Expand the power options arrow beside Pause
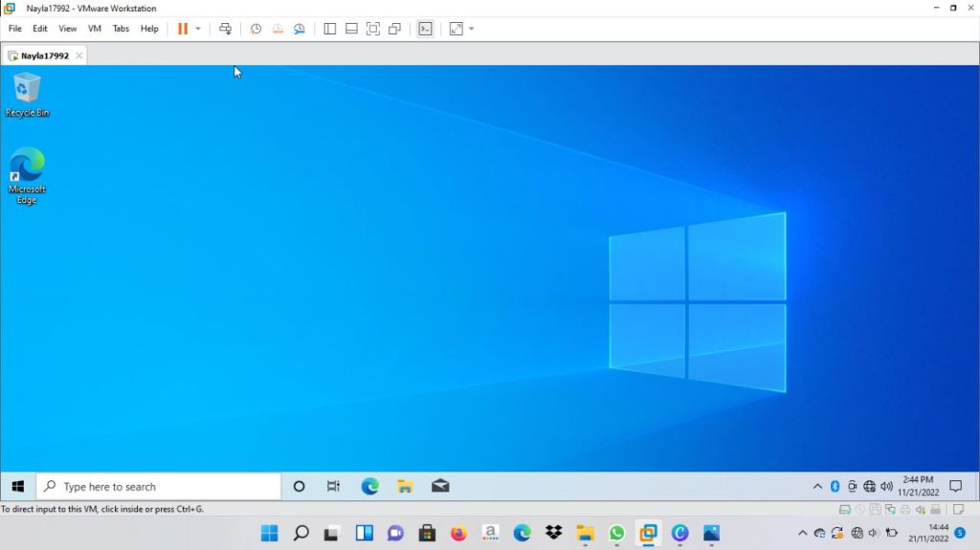Screen dimensions: 980x550 [x=198, y=29]
